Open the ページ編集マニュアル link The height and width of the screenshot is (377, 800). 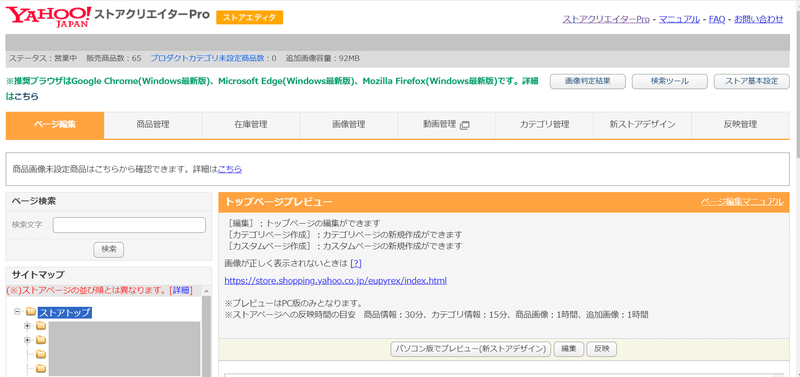(742, 202)
